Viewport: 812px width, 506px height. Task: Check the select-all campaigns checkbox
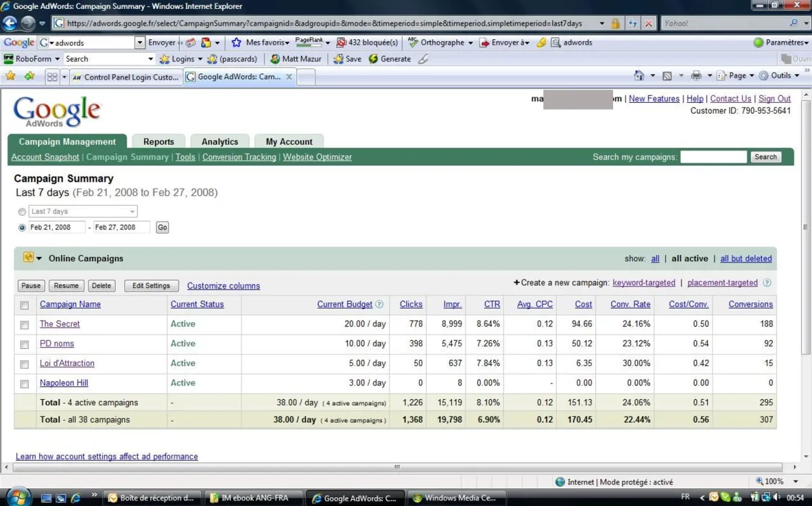click(24, 305)
